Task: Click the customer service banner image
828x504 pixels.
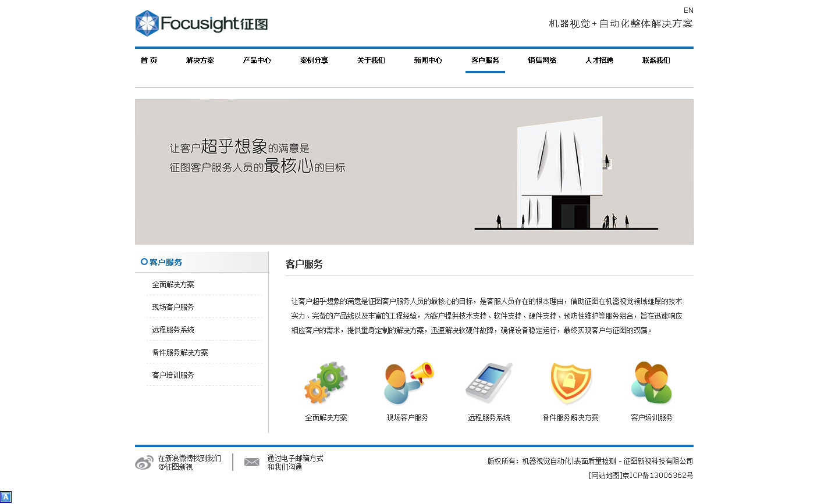Action: [414, 172]
